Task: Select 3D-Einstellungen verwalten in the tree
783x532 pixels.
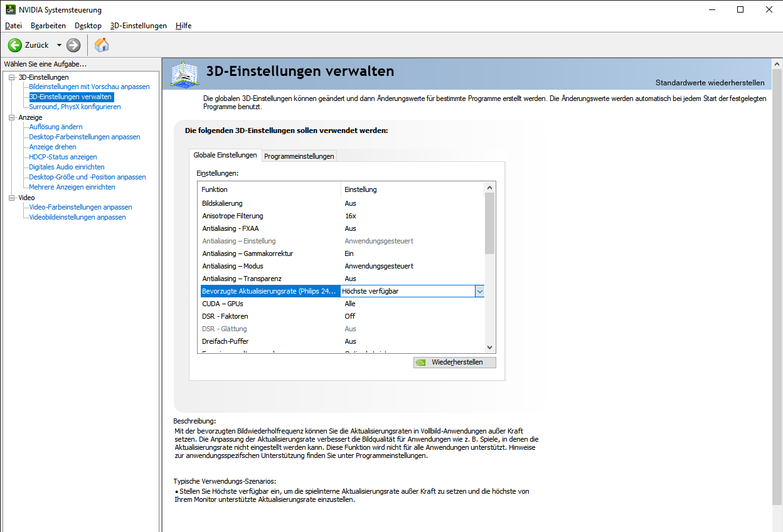Action: pyautogui.click(x=71, y=97)
